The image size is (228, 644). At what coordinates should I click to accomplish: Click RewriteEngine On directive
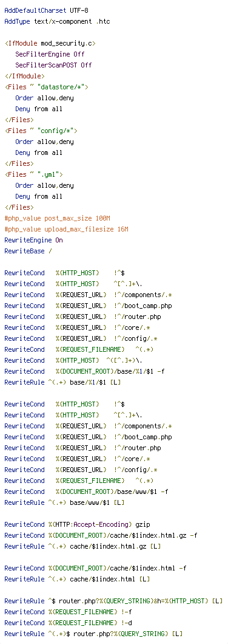click(x=33, y=240)
